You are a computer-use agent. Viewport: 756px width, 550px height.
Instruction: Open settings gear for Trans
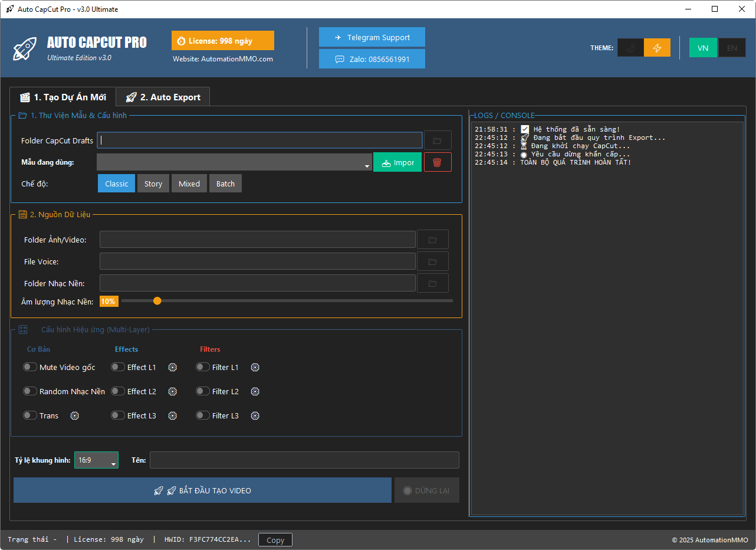[x=75, y=415]
